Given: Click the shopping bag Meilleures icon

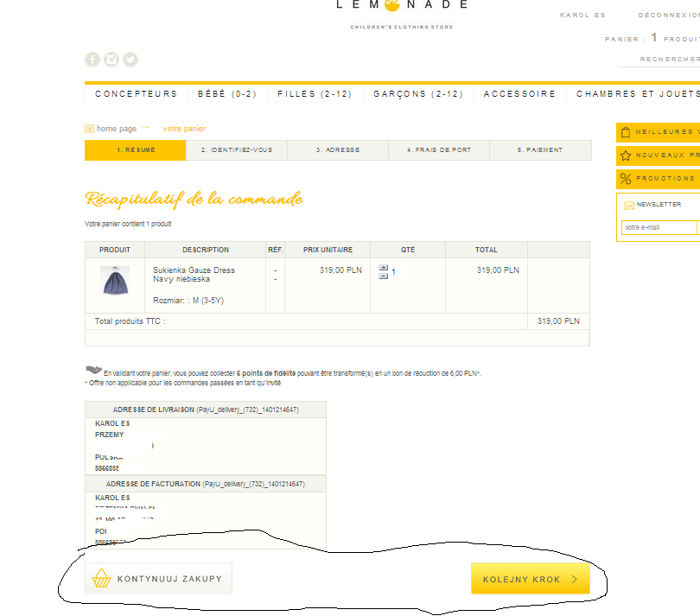Looking at the screenshot, I should tap(626, 132).
